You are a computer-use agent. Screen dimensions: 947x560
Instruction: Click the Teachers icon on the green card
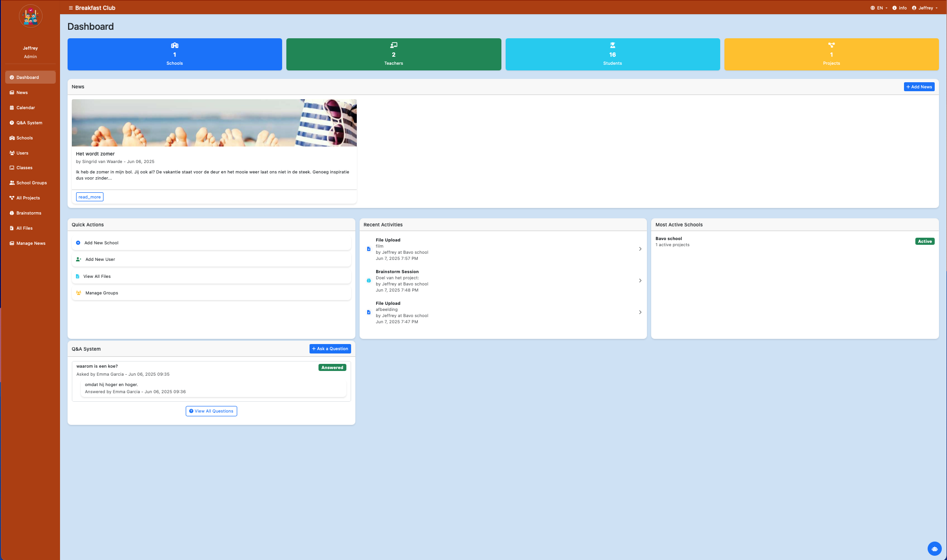click(x=393, y=45)
